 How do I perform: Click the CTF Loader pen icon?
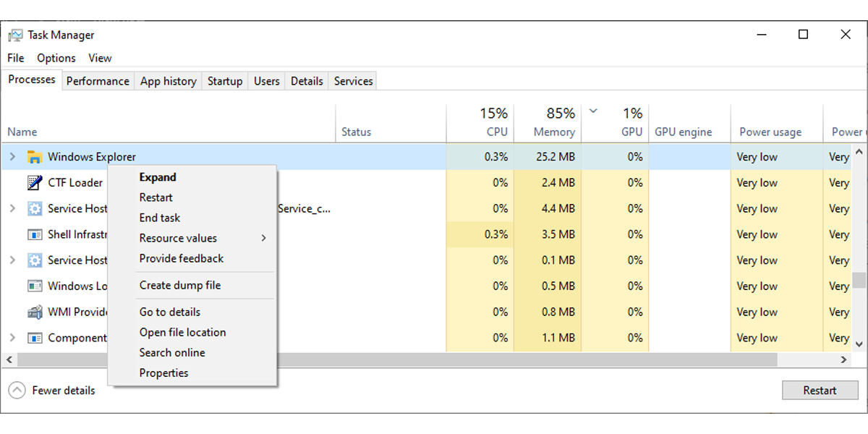point(34,182)
